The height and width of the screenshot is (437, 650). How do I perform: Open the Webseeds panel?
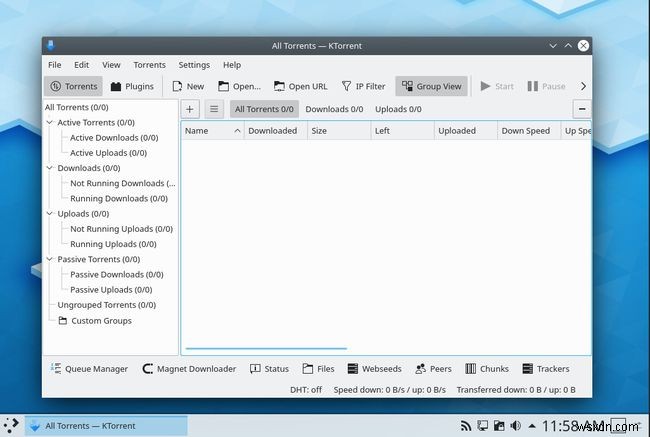tap(374, 369)
